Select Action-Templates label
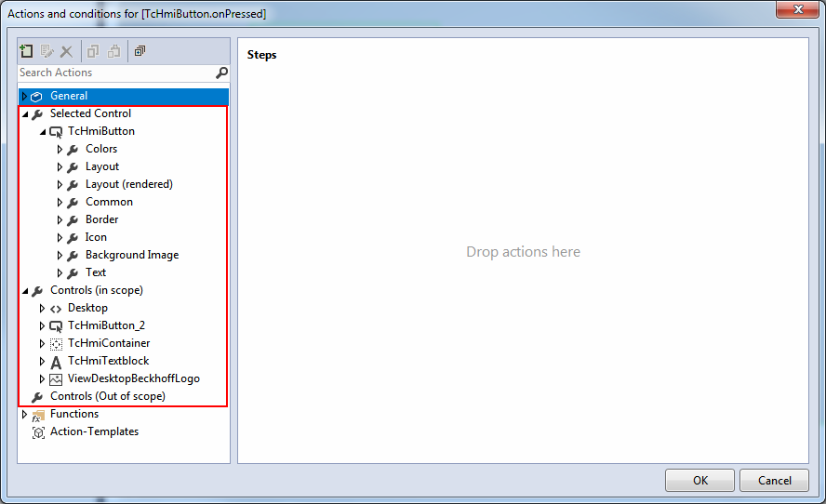The image size is (826, 504). pyautogui.click(x=94, y=431)
